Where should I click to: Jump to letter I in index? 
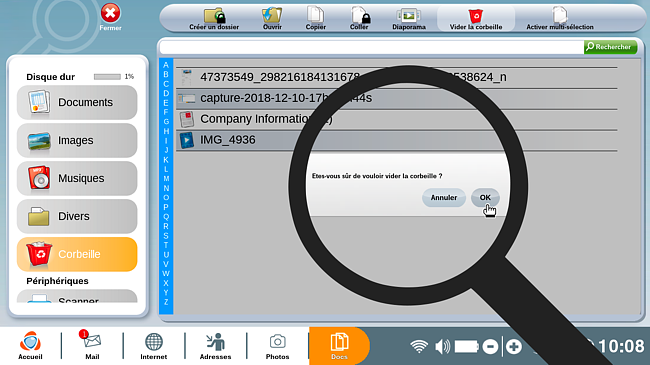pyautogui.click(x=166, y=141)
